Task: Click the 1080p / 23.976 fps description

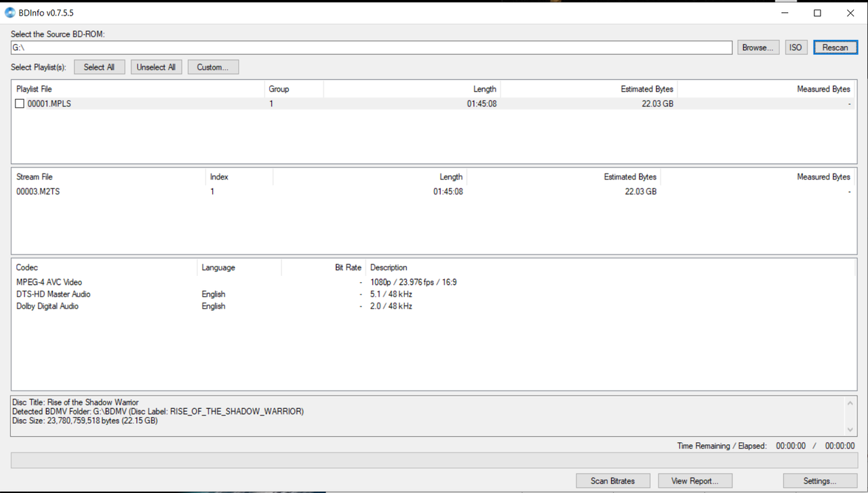Action: click(x=414, y=282)
